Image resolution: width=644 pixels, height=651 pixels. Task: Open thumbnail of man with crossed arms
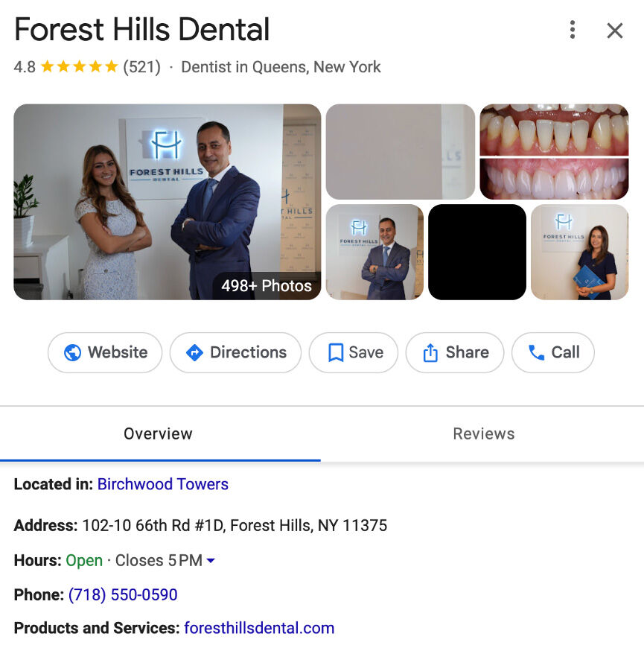click(x=374, y=252)
